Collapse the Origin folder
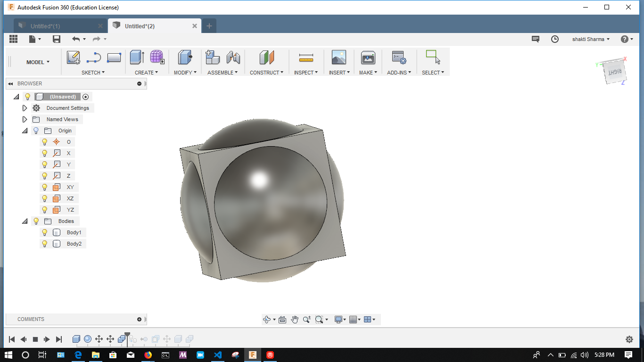Image resolution: width=644 pixels, height=362 pixels. 25,131
